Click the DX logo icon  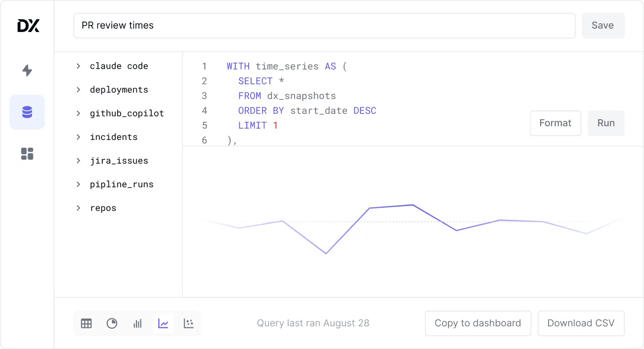tap(28, 26)
